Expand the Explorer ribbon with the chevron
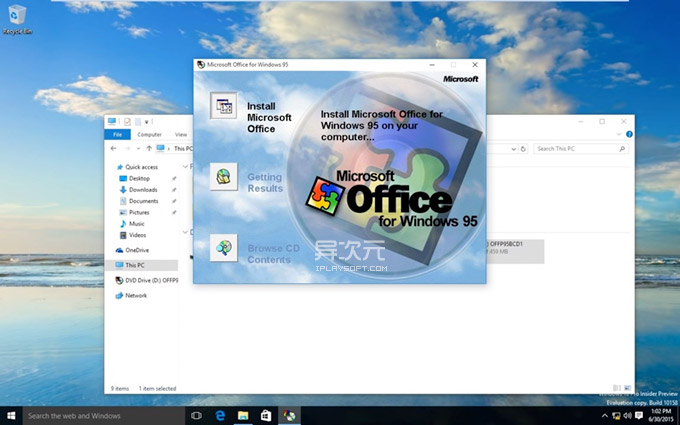Image resolution: width=680 pixels, height=425 pixels. tap(619, 134)
